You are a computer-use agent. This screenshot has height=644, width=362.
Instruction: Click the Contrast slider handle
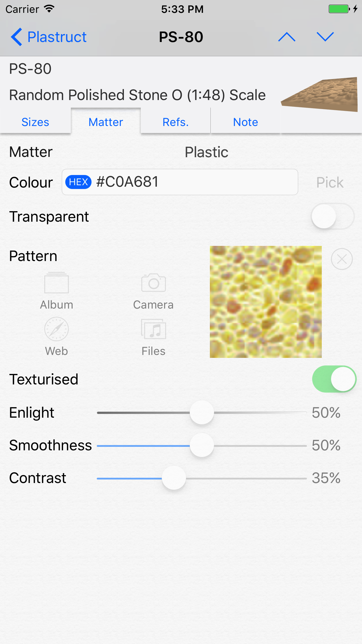[174, 478]
